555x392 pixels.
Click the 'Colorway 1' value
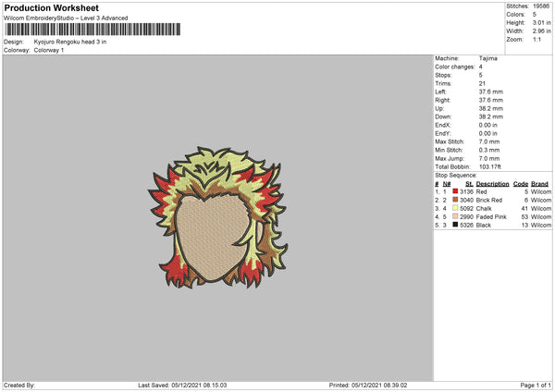click(x=49, y=50)
